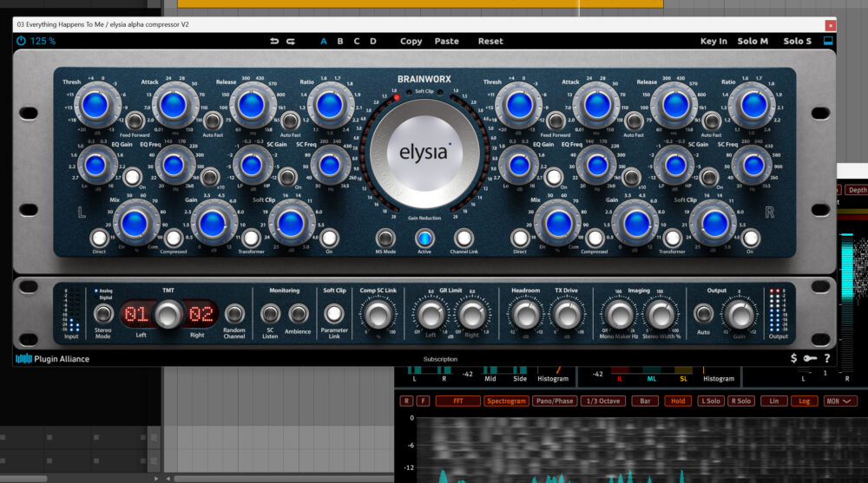This screenshot has height=483, width=868.
Task: Toggle the MS Mode button
Action: tap(385, 238)
